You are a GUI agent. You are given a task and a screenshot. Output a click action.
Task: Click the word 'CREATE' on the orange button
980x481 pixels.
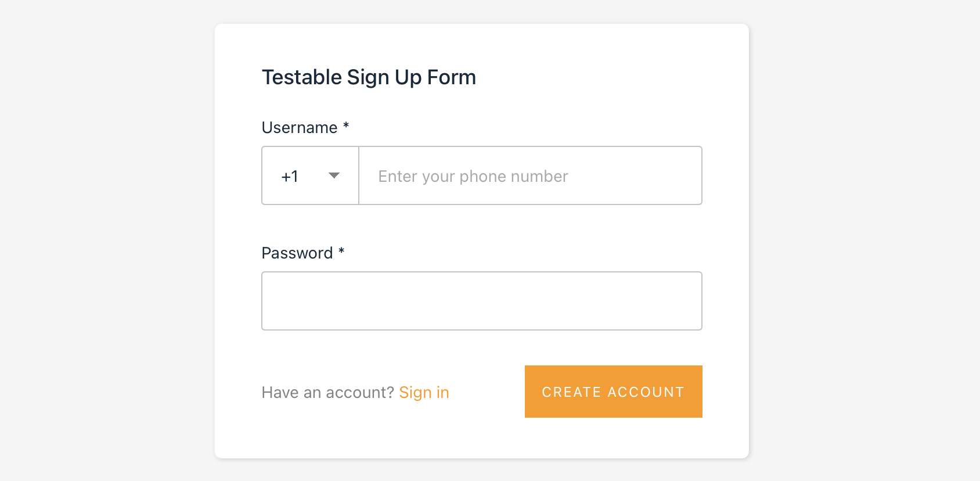click(x=571, y=392)
